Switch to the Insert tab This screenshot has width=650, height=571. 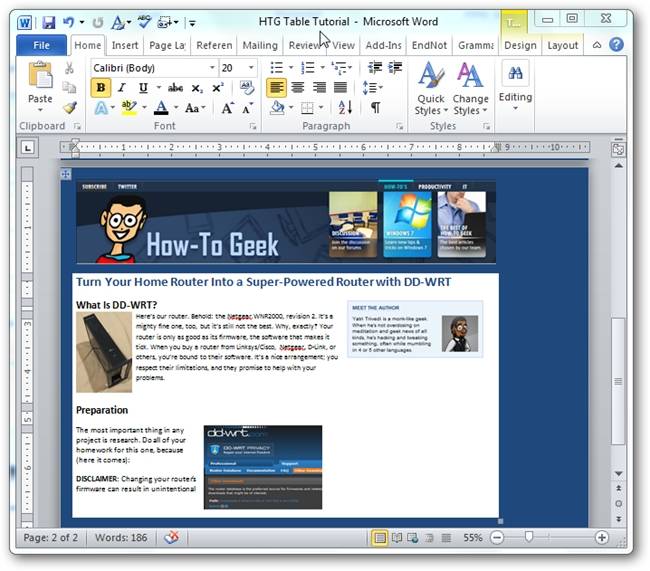click(x=125, y=45)
